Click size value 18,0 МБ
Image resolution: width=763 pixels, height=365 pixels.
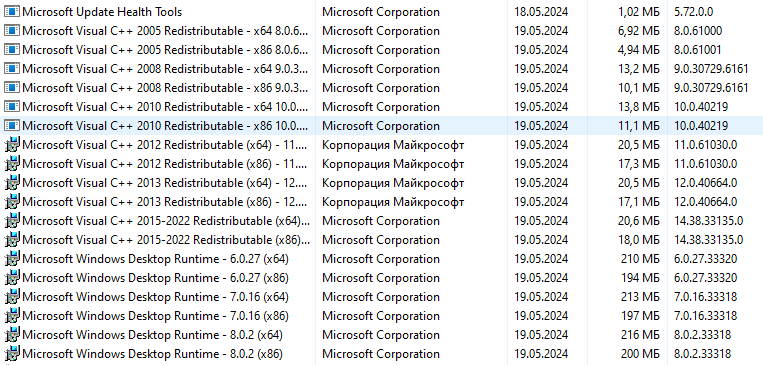tap(639, 240)
